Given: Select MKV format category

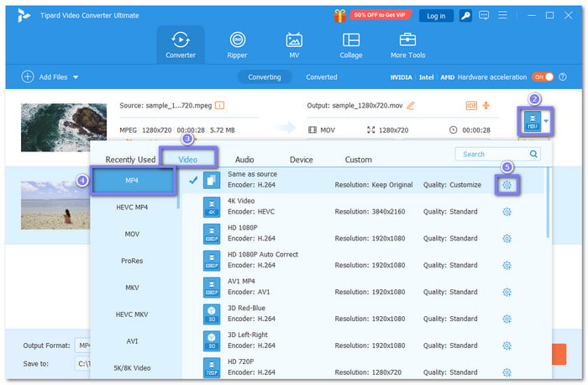Looking at the screenshot, I should pos(132,287).
